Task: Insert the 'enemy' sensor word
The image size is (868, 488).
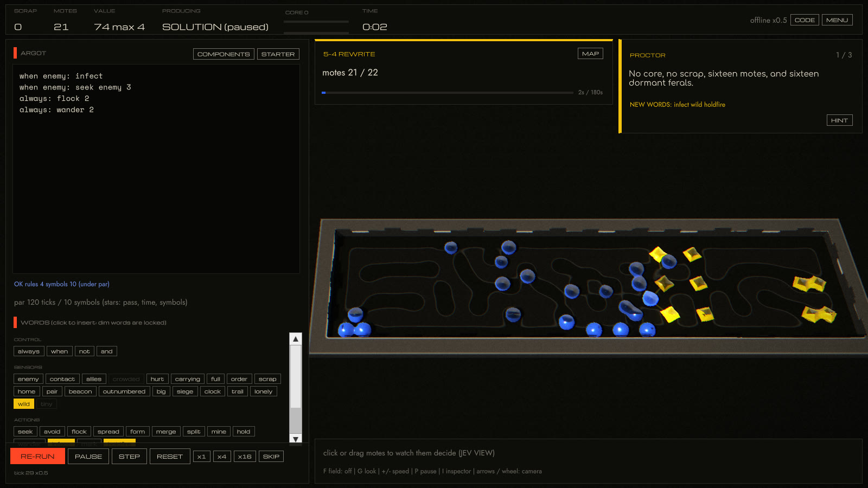Action: pos(28,379)
